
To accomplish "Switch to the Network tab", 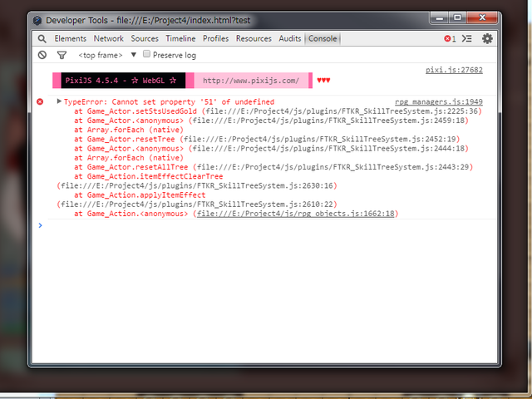I will (109, 39).
